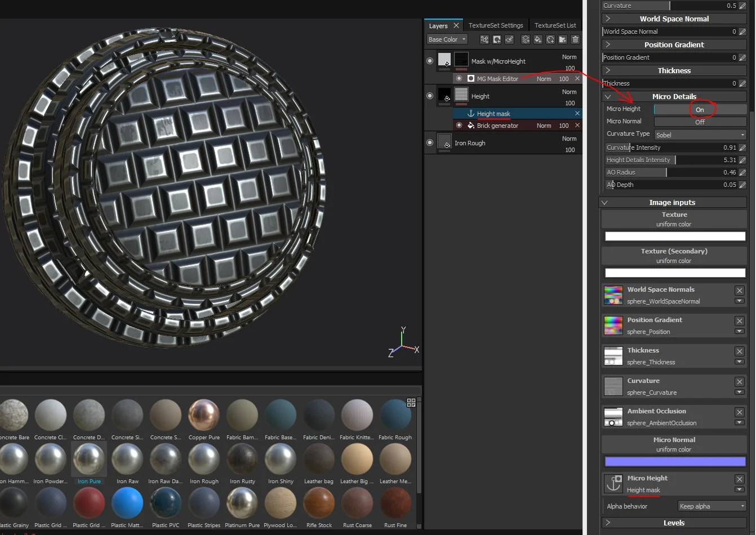Click the pencil icon beside Curvature Intensity
The height and width of the screenshot is (535, 756).
click(742, 148)
